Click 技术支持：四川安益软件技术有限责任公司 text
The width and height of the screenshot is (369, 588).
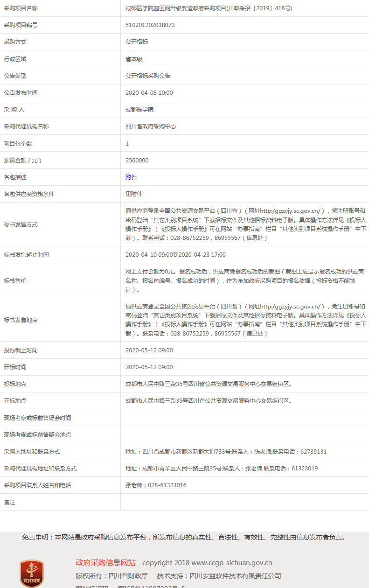coord(219,576)
